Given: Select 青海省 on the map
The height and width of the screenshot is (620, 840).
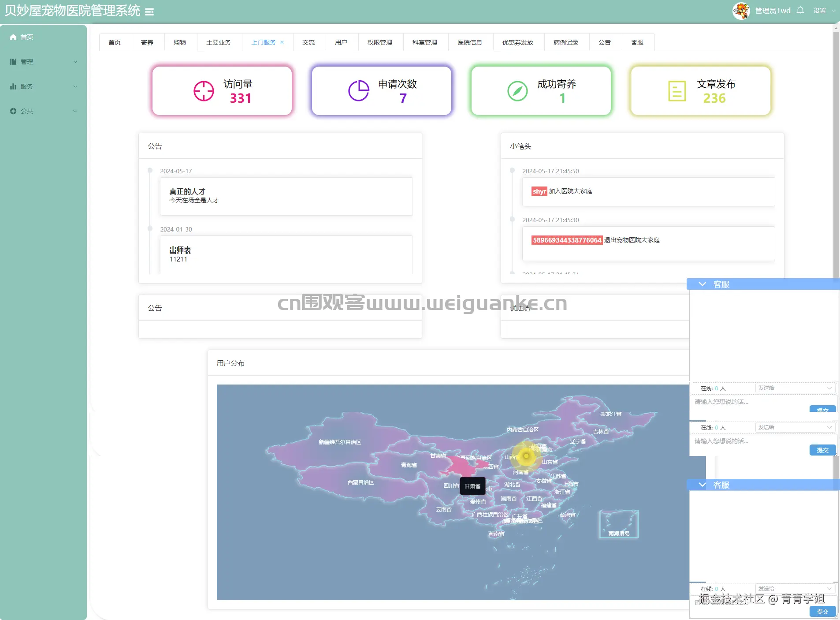Looking at the screenshot, I should point(409,465).
